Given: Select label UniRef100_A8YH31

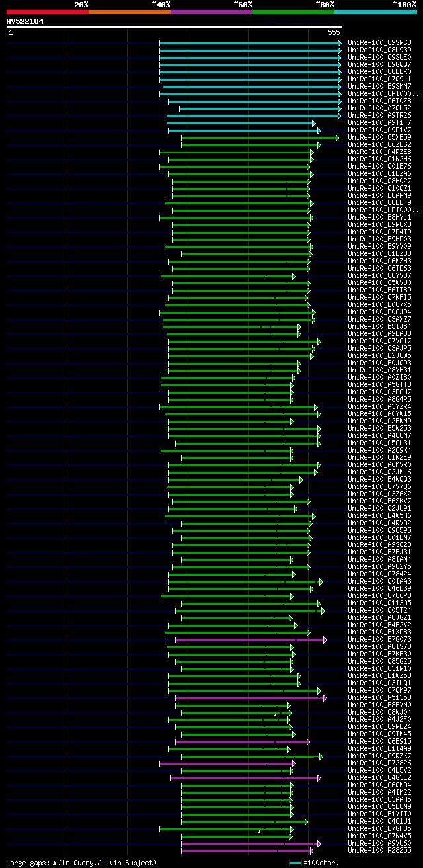Looking at the screenshot, I should 379,370.
